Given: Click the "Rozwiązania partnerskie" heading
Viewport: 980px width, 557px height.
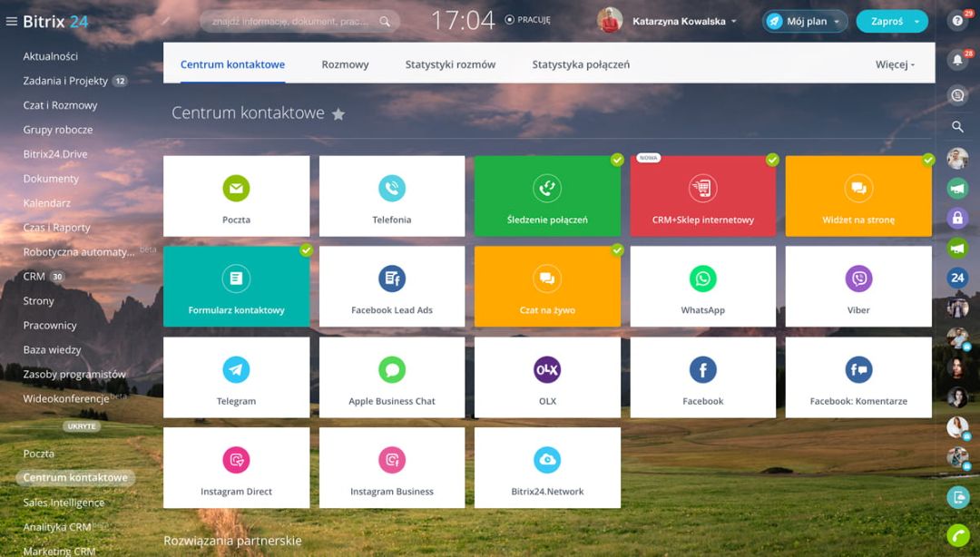Looking at the screenshot, I should click(x=232, y=540).
